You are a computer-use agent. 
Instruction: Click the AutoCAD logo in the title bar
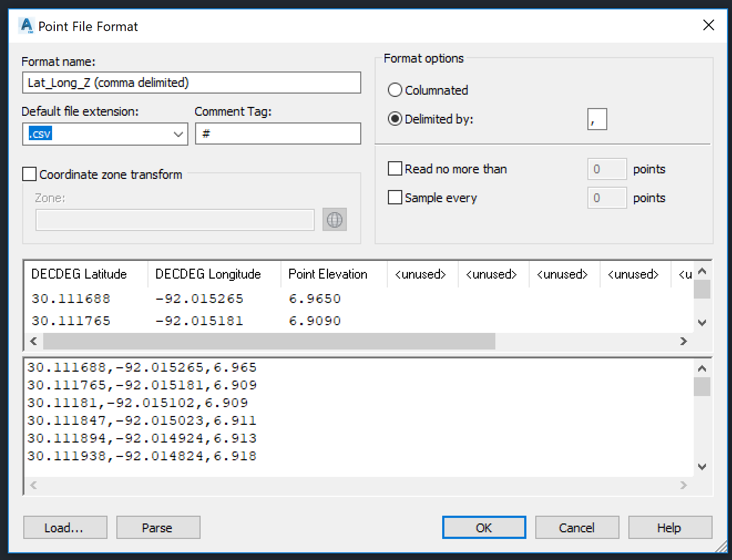pos(26,25)
